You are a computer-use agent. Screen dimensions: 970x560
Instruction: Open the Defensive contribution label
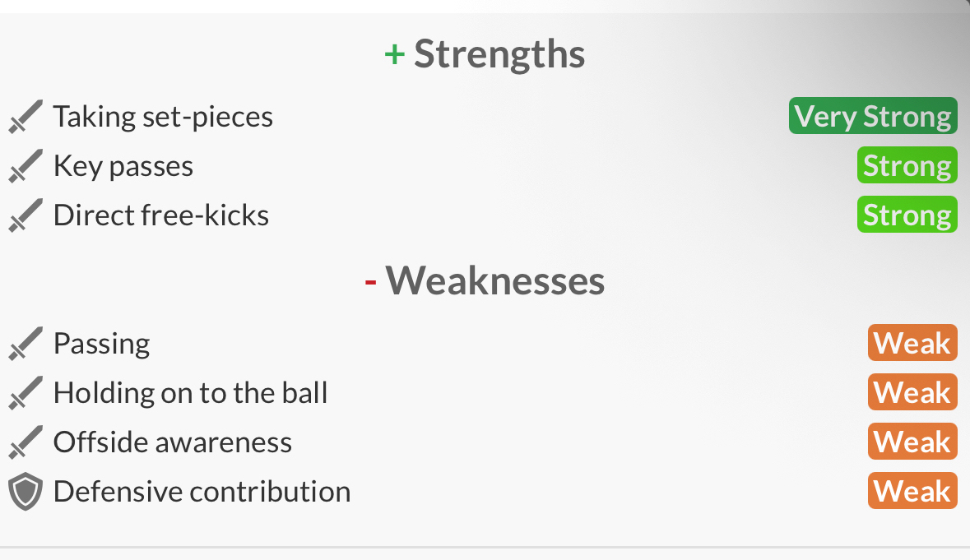pyautogui.click(x=202, y=492)
